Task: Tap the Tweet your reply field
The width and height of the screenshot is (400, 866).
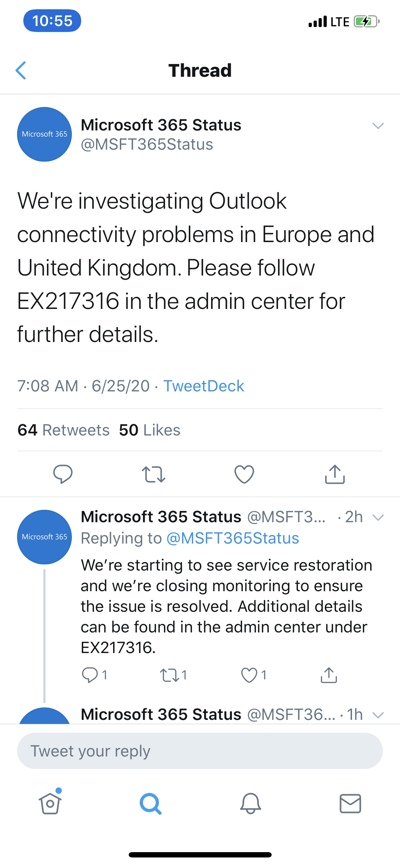Action: point(200,751)
